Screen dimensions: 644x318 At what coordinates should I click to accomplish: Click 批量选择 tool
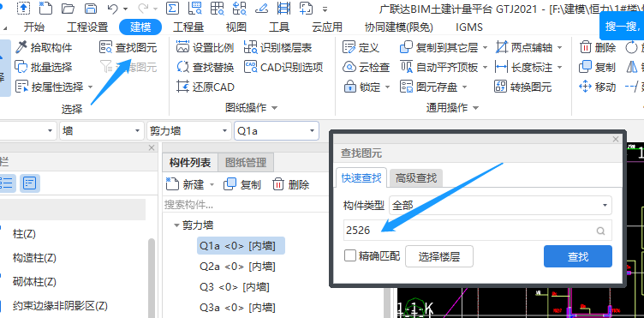click(43, 67)
